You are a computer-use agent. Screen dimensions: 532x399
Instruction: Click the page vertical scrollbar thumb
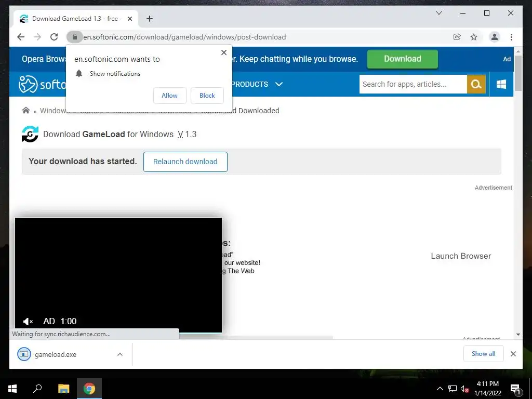tap(518, 73)
